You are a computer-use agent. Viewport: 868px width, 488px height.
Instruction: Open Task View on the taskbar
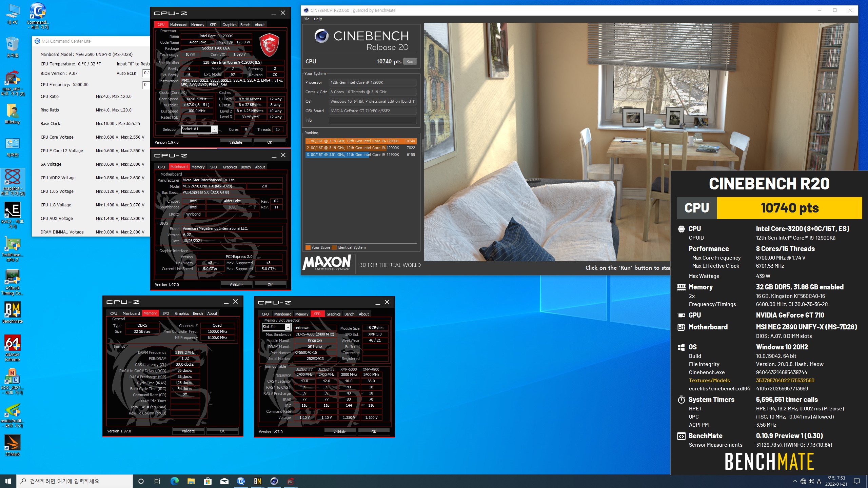[x=157, y=481]
